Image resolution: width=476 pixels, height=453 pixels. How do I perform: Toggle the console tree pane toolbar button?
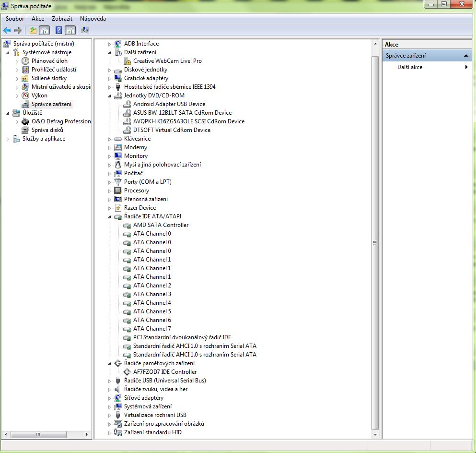click(44, 31)
